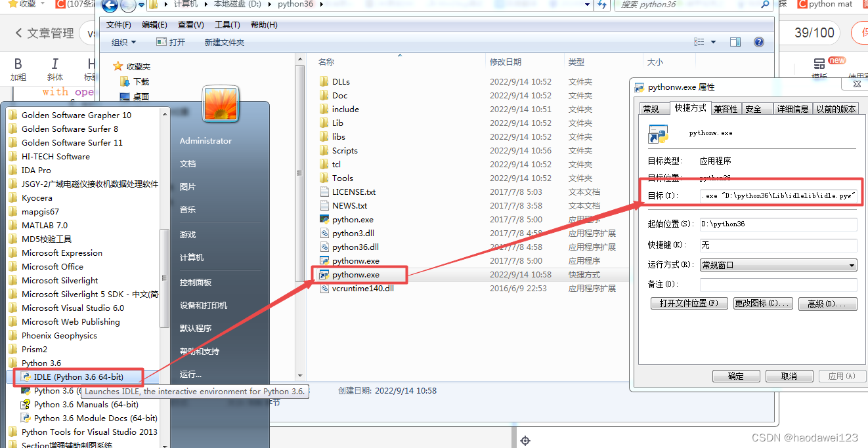Open Python 3.6 Module Docs (64-bit) shortcut
Viewport: 868px width, 448px height.
click(89, 418)
